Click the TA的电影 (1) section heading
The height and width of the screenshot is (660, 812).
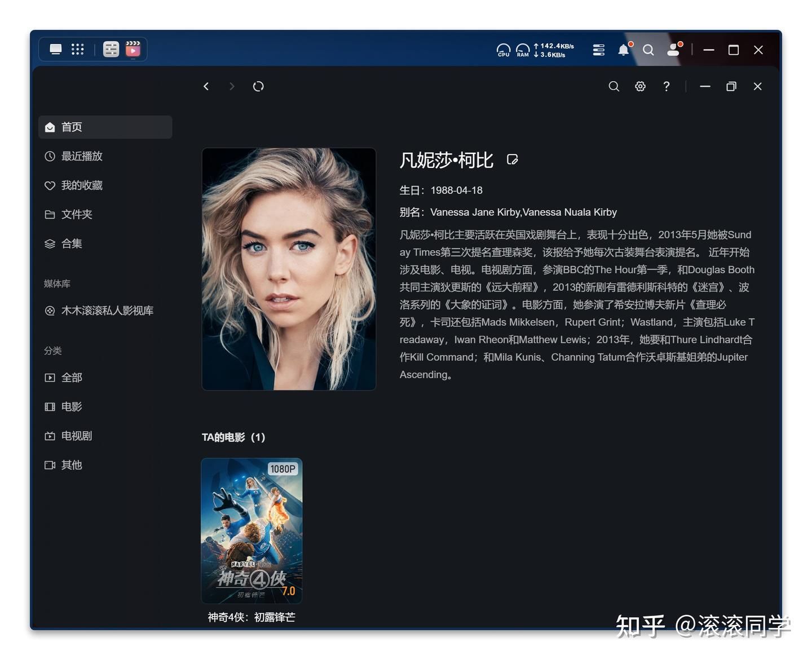click(233, 437)
